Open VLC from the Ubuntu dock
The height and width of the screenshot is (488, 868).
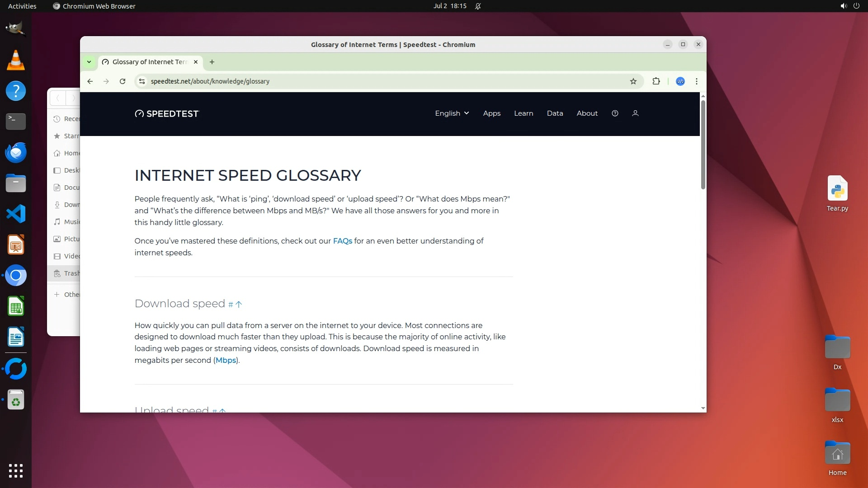pos(16,60)
